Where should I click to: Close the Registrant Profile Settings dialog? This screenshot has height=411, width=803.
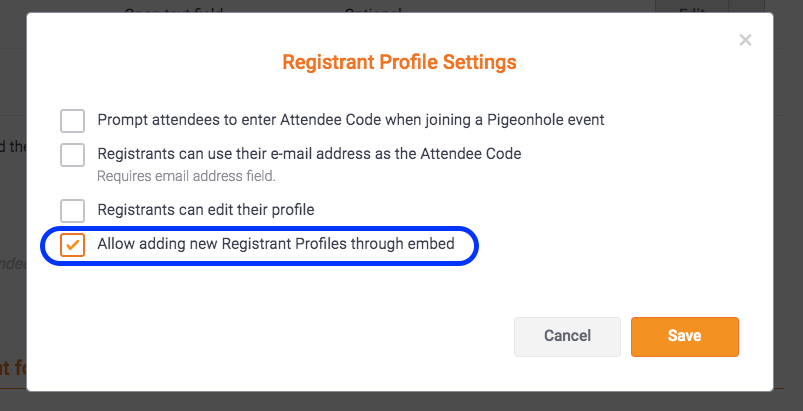[745, 41]
